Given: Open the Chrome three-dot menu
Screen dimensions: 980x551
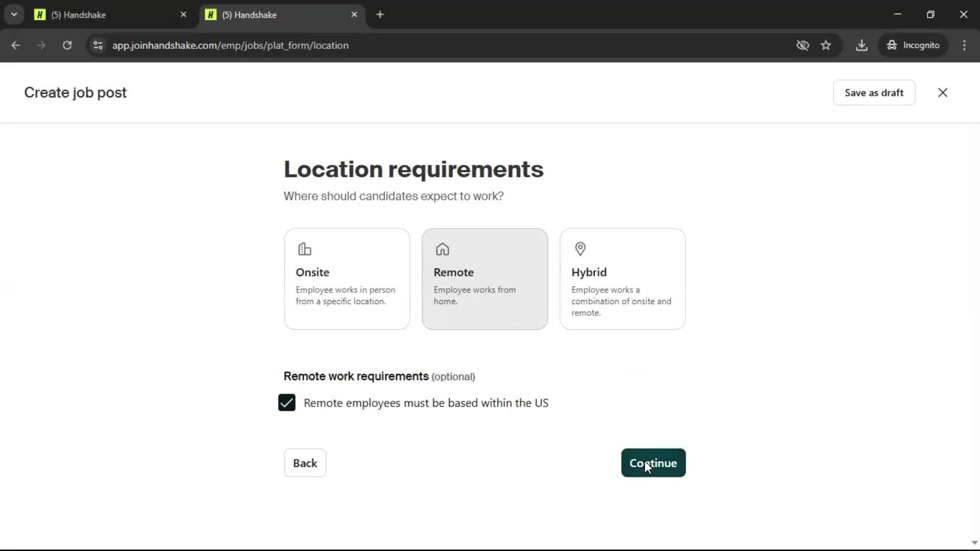Looking at the screenshot, I should [x=964, y=45].
